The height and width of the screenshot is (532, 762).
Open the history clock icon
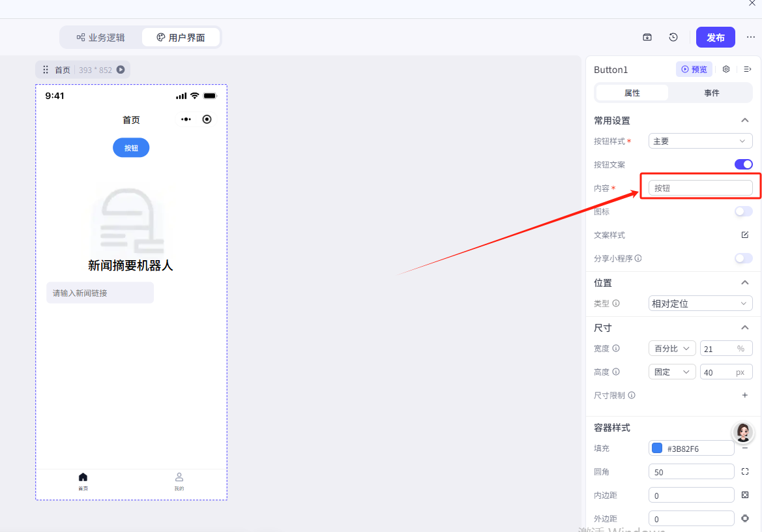click(x=673, y=37)
